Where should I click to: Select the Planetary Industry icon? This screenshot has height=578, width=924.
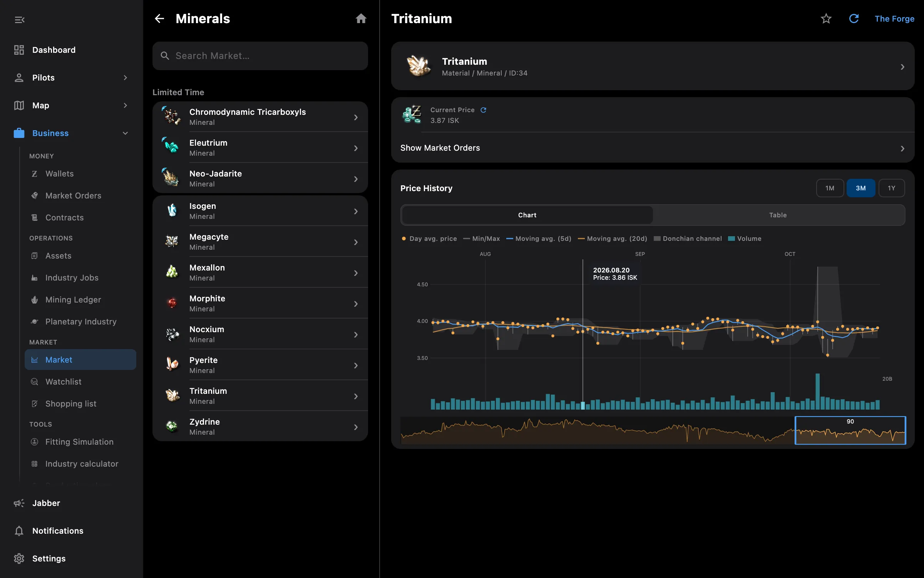click(x=34, y=321)
